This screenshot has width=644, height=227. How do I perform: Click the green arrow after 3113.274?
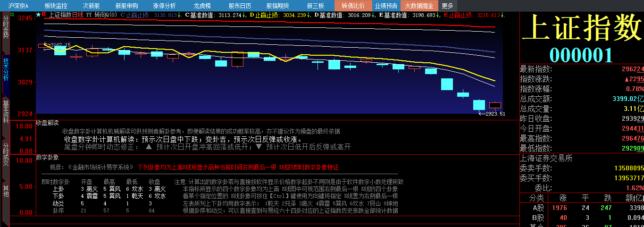coord(244,15)
